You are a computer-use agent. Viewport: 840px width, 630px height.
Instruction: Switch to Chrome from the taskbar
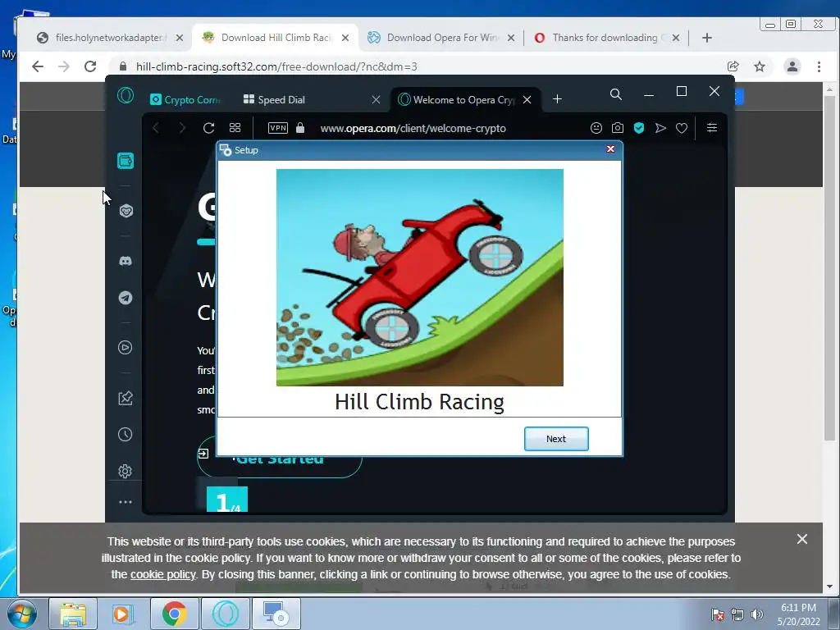click(x=174, y=614)
